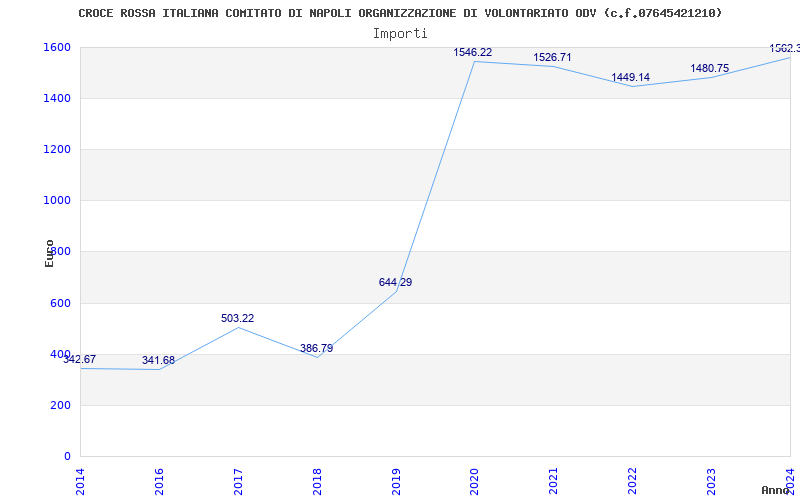The image size is (800, 500).
Task: Click the 386.79 data label for 2018
Action: tap(316, 348)
